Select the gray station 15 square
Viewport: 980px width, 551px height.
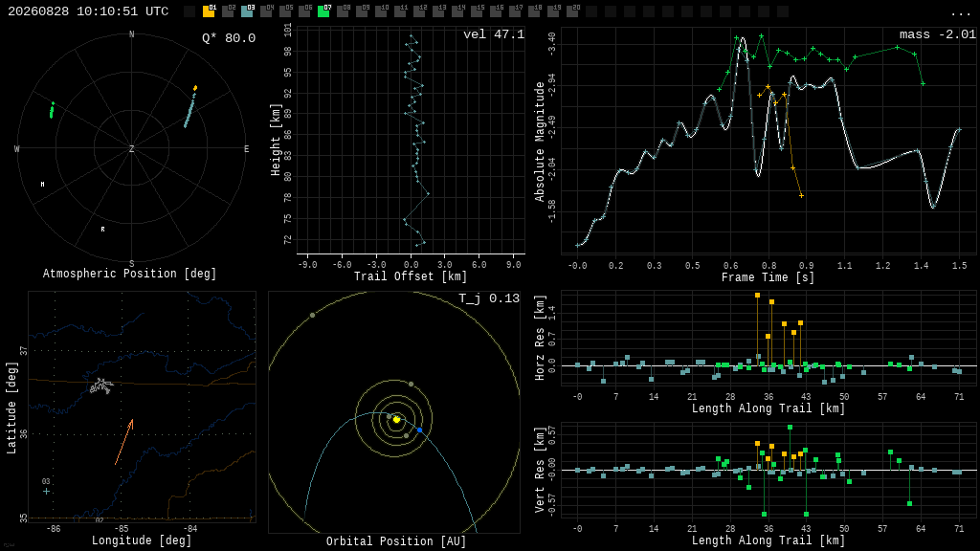click(x=477, y=11)
